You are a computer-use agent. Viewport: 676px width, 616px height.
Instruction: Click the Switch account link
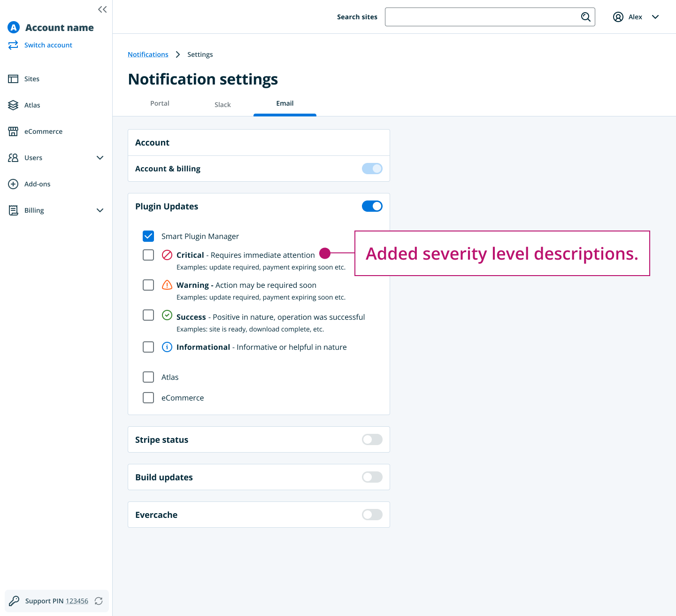click(x=48, y=45)
